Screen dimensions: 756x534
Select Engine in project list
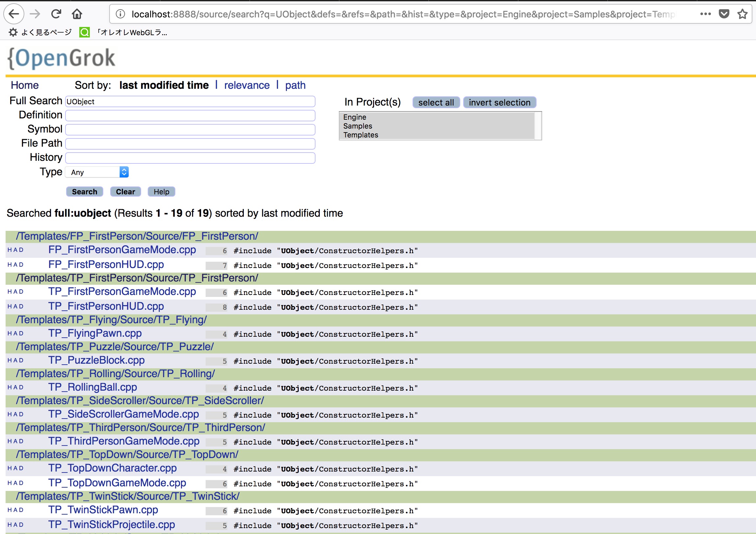coord(437,117)
